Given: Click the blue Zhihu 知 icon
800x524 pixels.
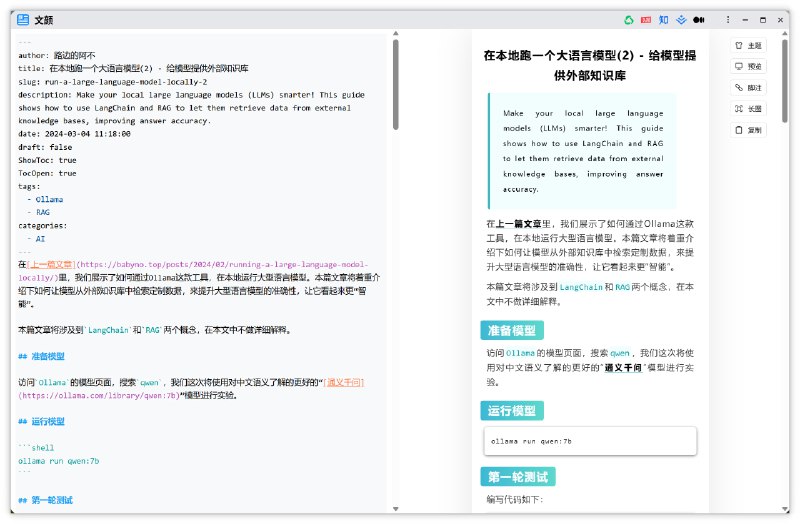Looking at the screenshot, I should tap(664, 19).
